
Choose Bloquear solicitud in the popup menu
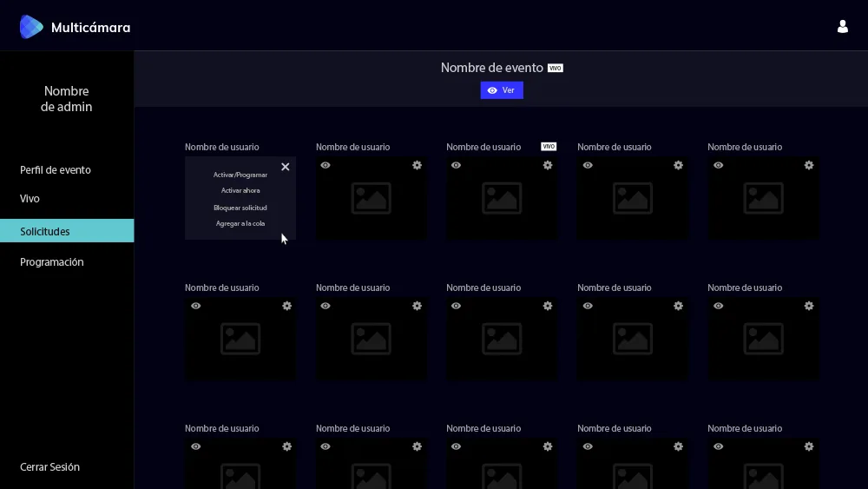[x=240, y=208]
